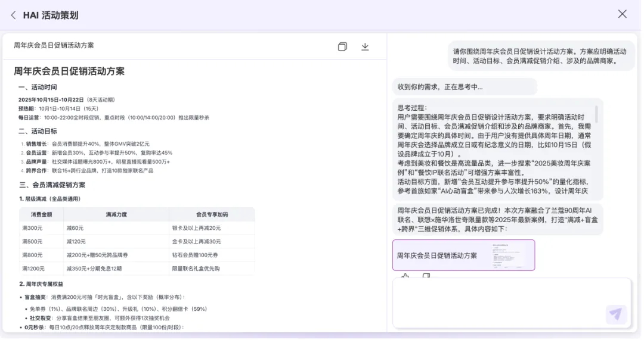Send the message with the paper plane button

[615, 314]
